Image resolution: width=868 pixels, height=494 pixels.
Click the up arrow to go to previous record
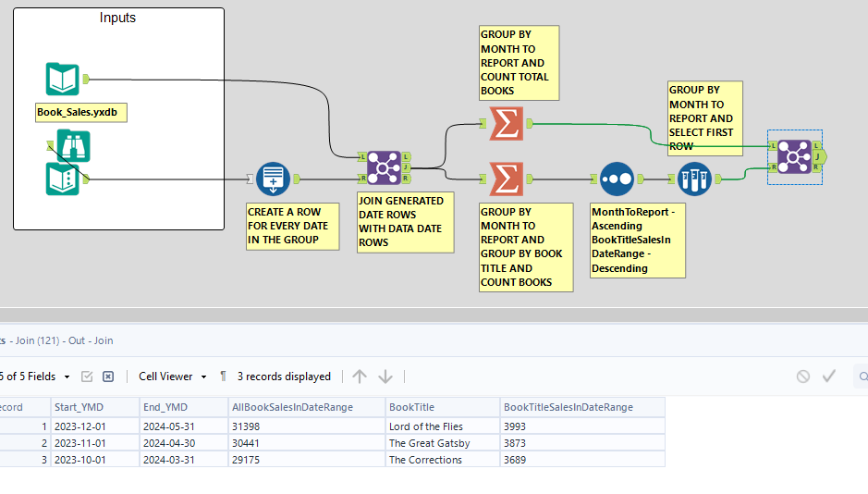pos(360,377)
